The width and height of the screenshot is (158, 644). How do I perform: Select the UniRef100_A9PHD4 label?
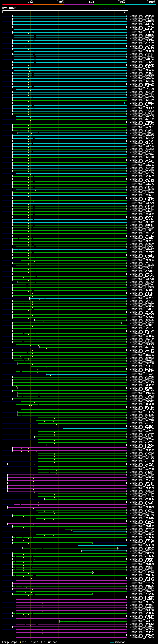coord(142,73)
